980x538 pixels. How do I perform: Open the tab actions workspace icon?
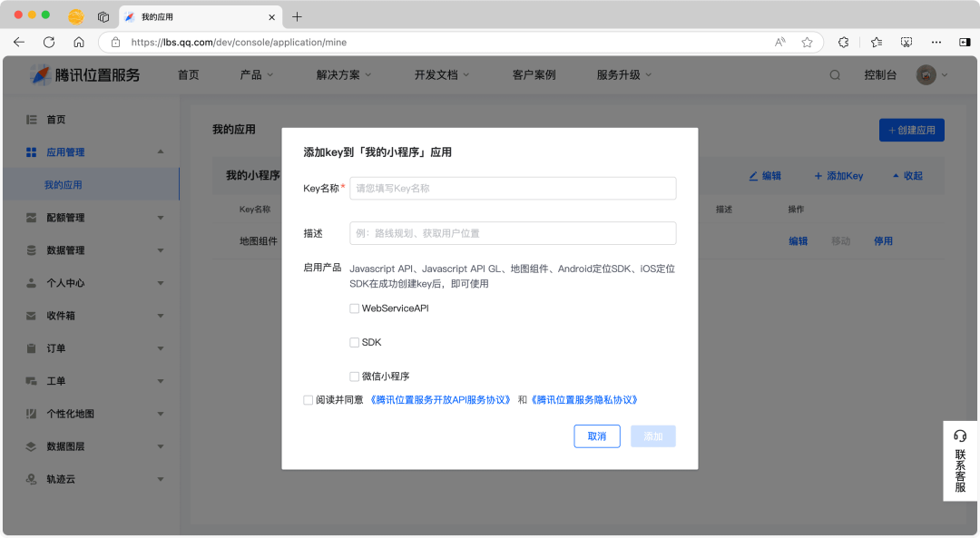tap(103, 17)
